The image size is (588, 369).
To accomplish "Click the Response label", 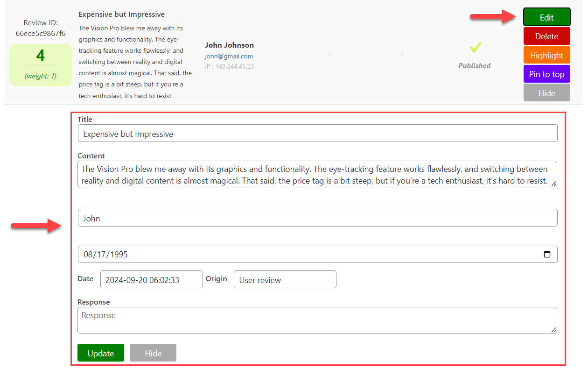I will point(94,302).
